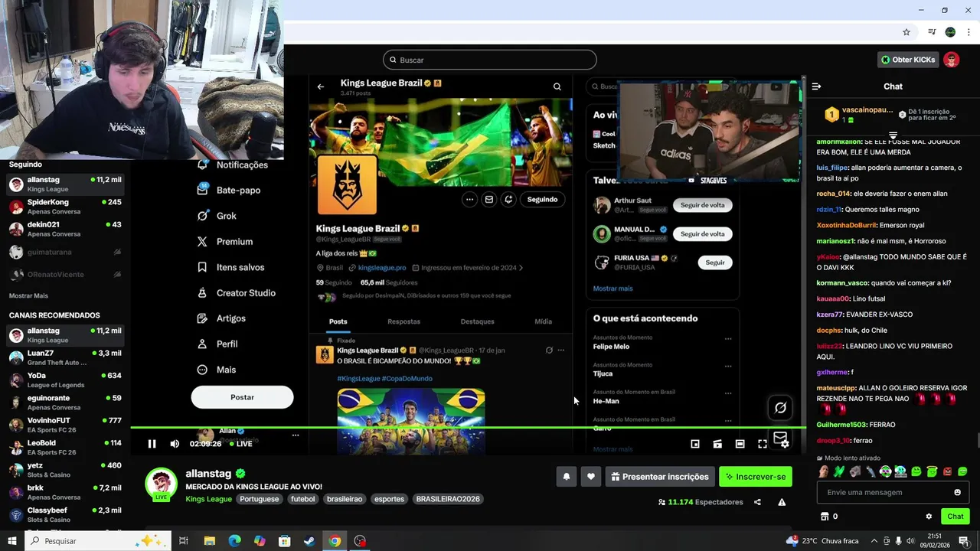Click the first emote in chat quick bar

click(x=823, y=471)
